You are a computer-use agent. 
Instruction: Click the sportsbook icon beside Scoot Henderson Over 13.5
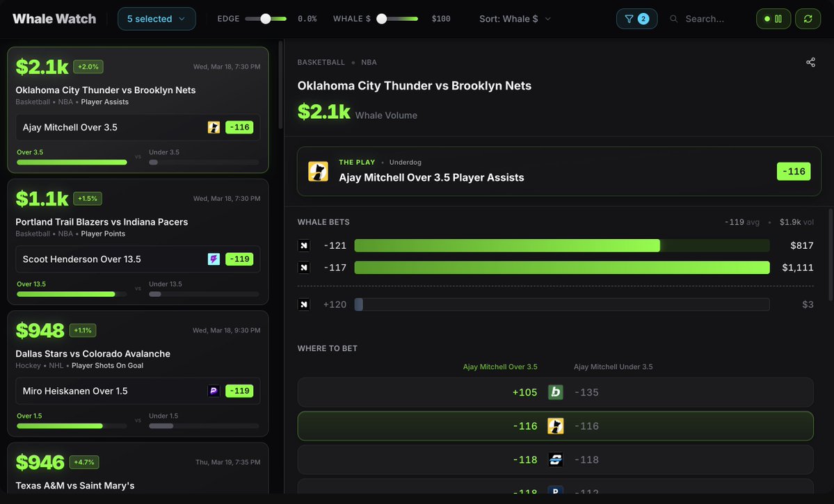tap(214, 259)
